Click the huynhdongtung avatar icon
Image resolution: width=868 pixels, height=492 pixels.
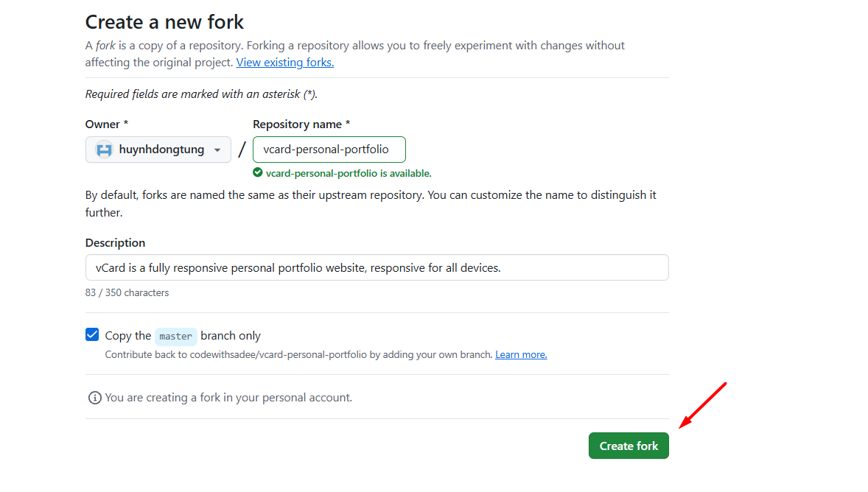[x=102, y=150]
